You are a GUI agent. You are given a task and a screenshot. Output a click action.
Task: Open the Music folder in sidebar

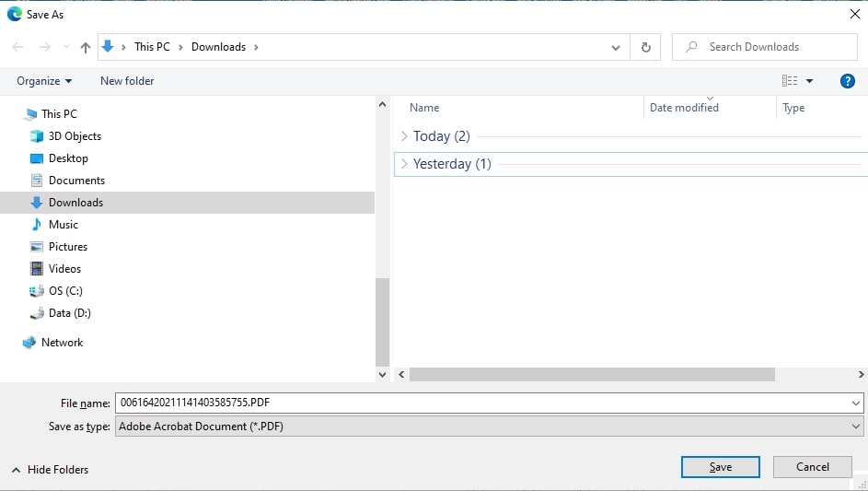(x=63, y=225)
